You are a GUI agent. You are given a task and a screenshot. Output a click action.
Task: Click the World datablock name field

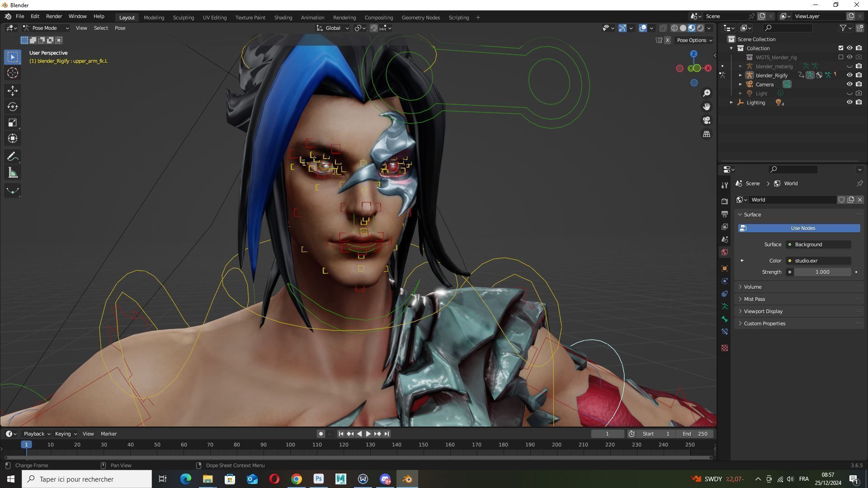pos(792,200)
